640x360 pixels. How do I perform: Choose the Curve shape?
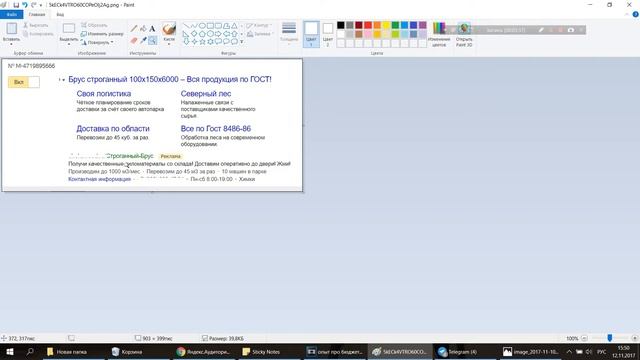tap(194, 26)
